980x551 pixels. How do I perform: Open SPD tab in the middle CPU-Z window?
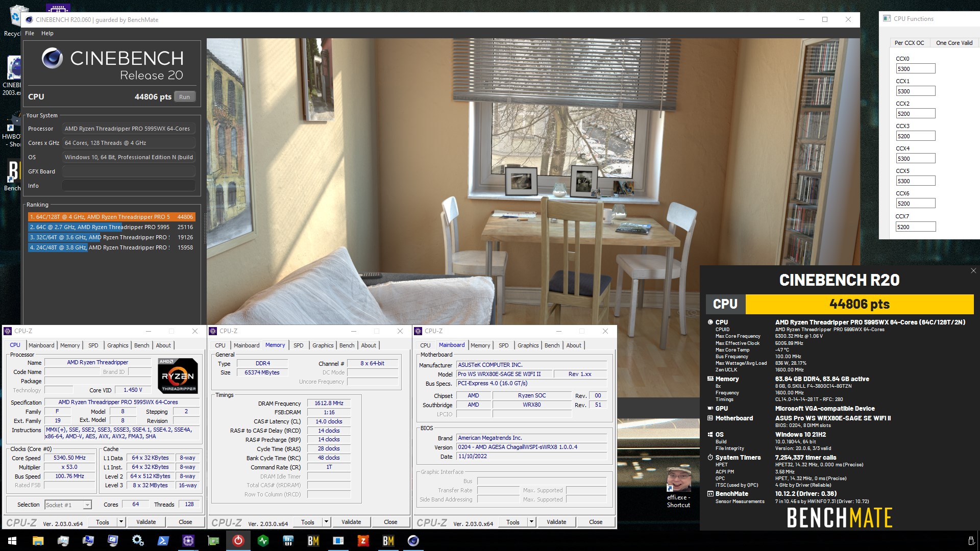(299, 345)
